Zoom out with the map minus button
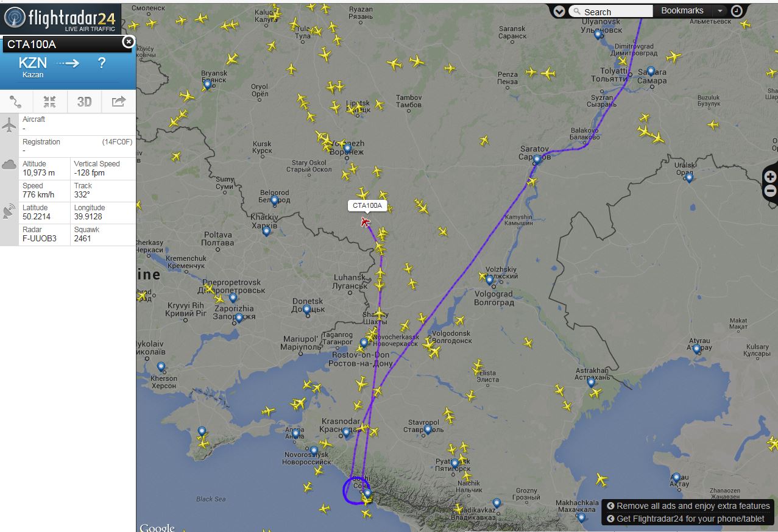Viewport: 778px width, 532px height. coord(771,191)
